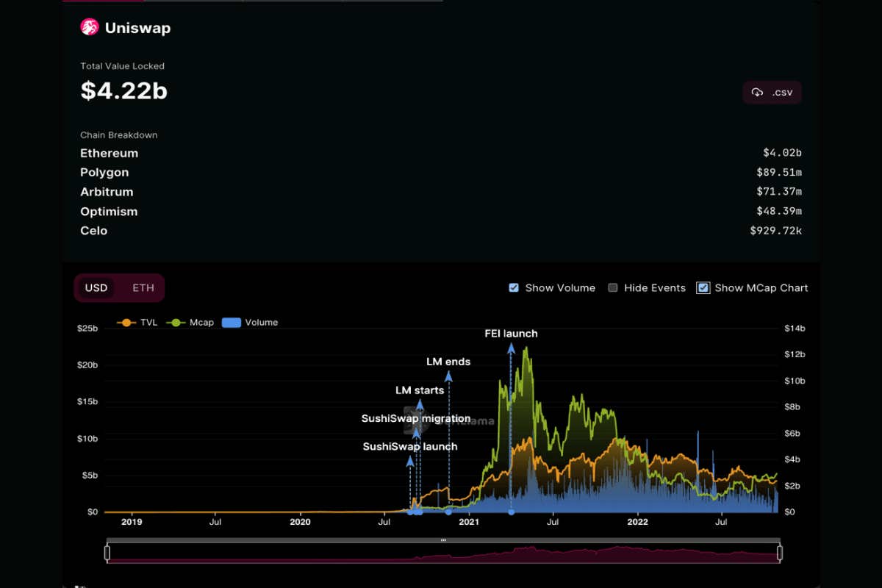Click the Uniswap protocol title
The width and height of the screenshot is (882, 588).
click(138, 29)
